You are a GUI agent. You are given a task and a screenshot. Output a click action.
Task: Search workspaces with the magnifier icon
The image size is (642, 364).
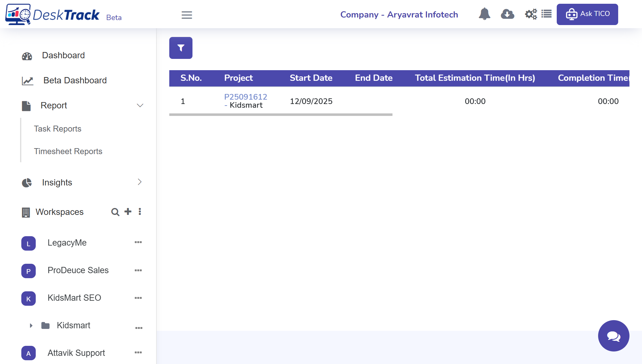(115, 212)
